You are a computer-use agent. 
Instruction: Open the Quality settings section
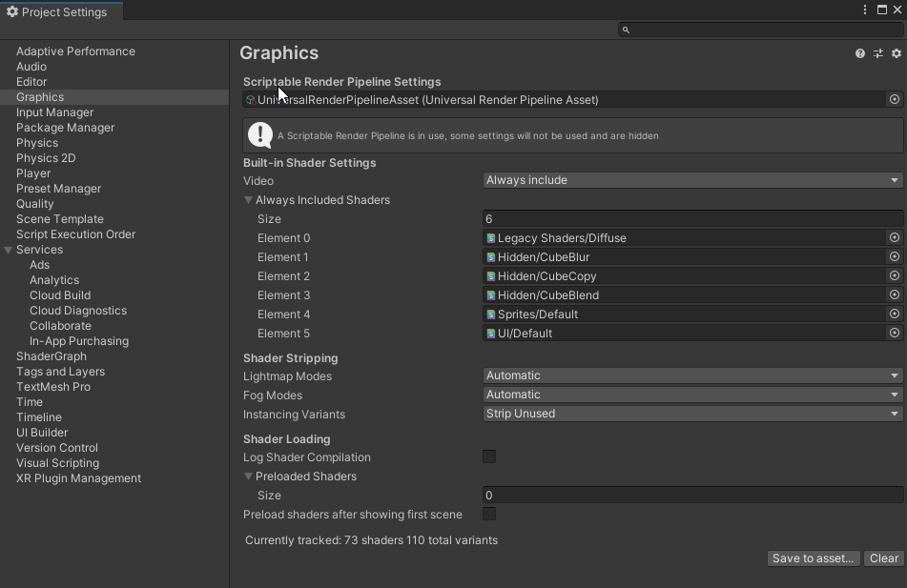34,203
